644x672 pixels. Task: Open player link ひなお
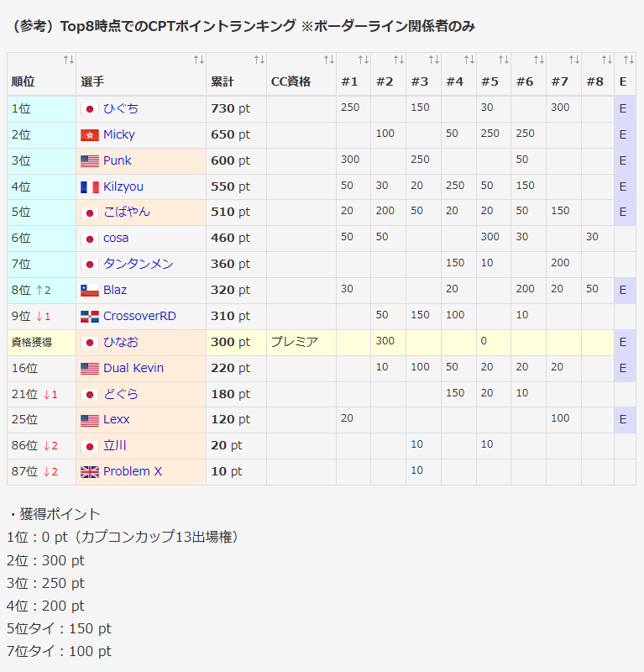click(121, 342)
